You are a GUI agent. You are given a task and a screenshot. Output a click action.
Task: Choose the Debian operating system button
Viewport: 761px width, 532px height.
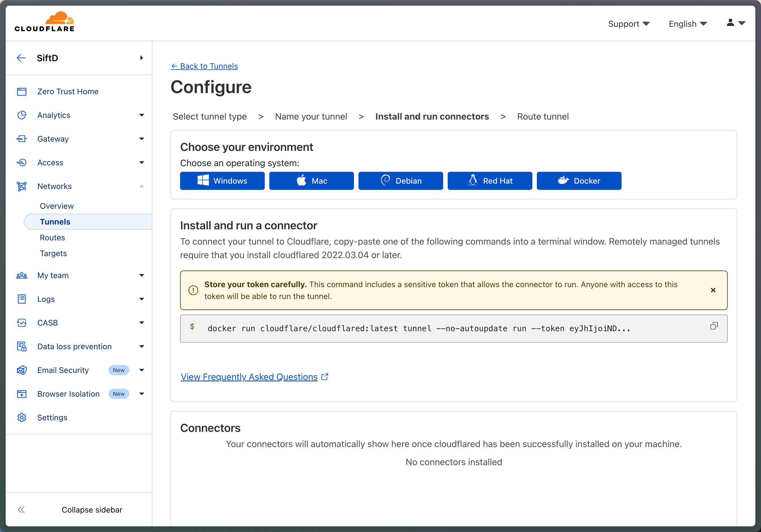[400, 181]
